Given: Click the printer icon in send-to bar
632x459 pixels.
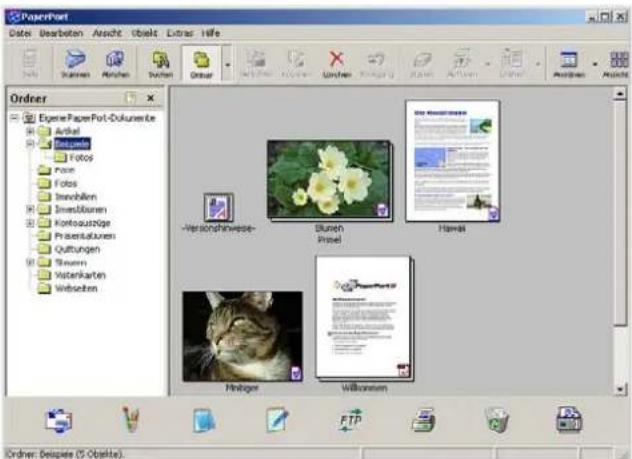Looking at the screenshot, I should [423, 420].
